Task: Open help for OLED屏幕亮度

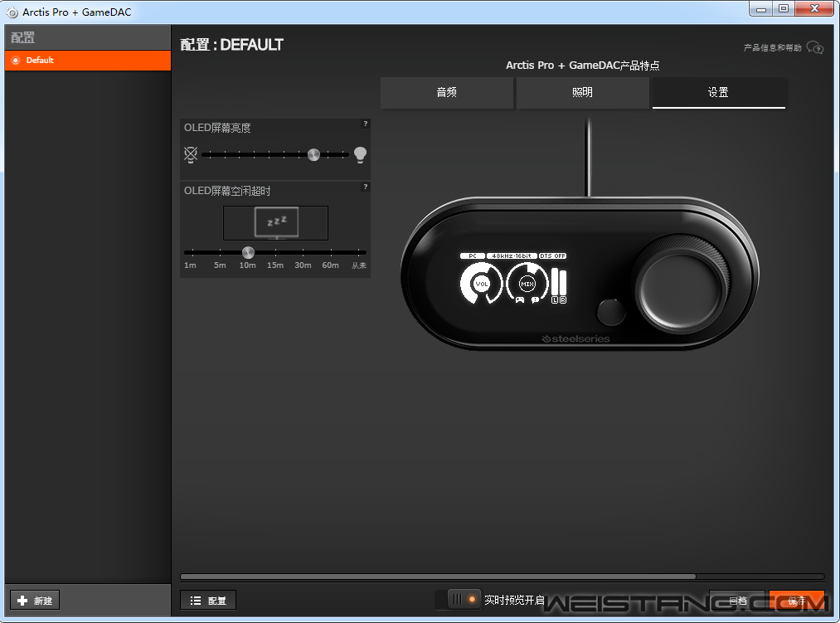Action: coord(366,124)
